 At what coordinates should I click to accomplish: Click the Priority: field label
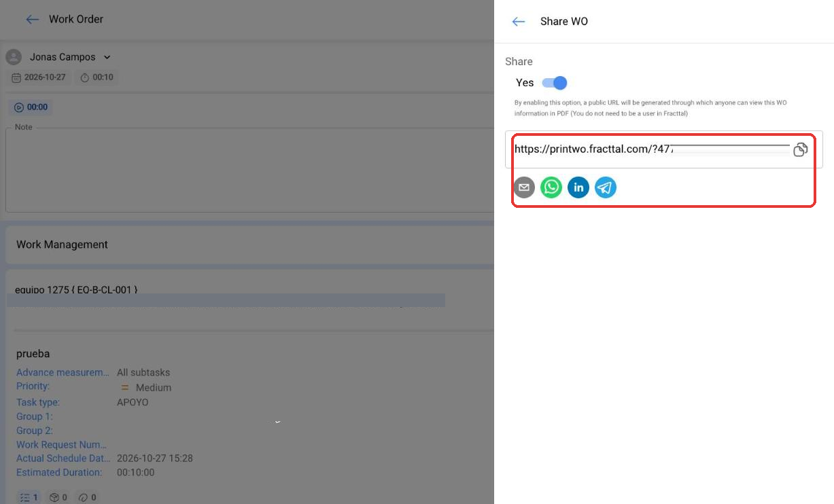[33, 386]
